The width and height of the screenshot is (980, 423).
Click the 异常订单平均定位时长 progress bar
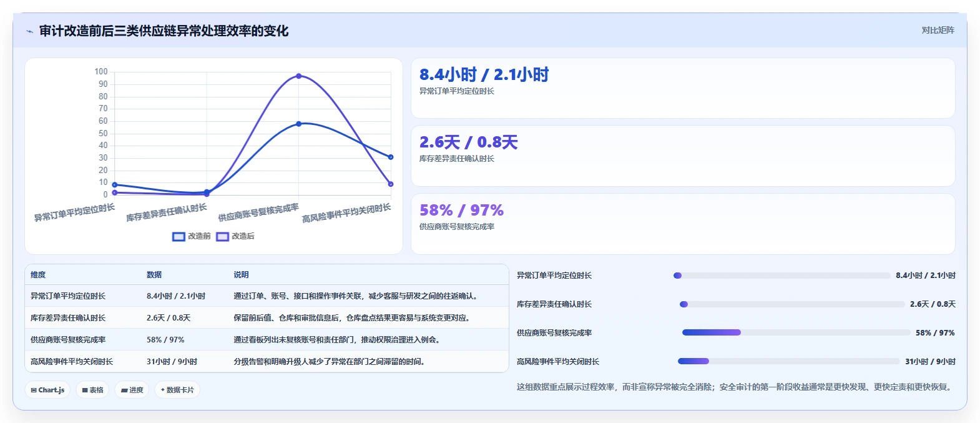pos(782,276)
